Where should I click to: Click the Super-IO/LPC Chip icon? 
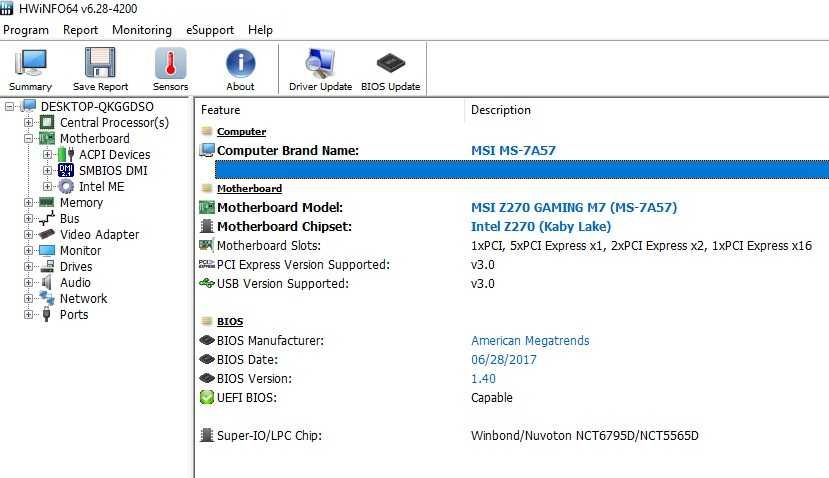[x=207, y=435]
